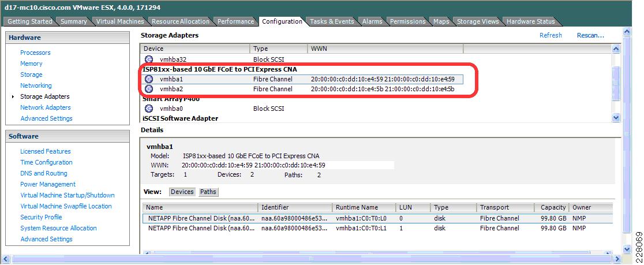
Task: Open DNS and Routing settings
Action: (x=43, y=173)
